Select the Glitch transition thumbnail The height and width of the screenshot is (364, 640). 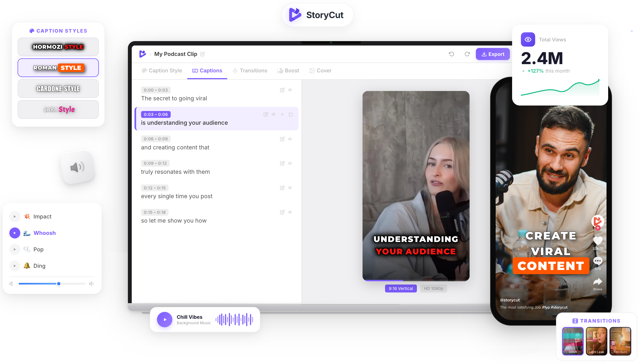[573, 341]
